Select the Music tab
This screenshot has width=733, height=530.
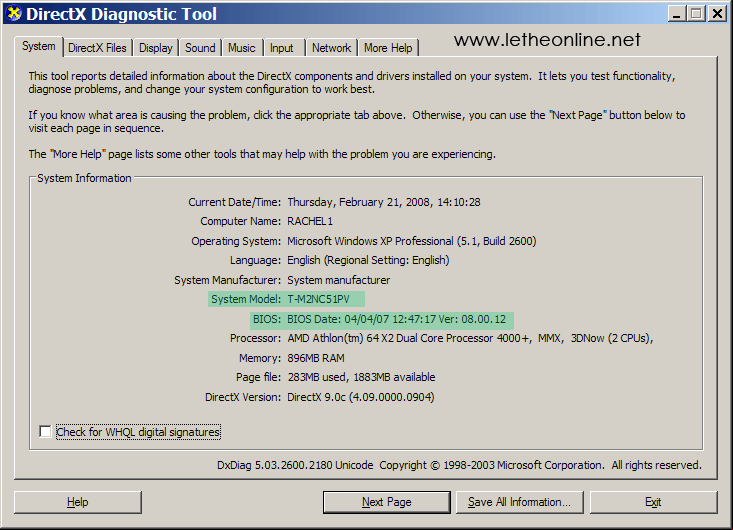(242, 48)
